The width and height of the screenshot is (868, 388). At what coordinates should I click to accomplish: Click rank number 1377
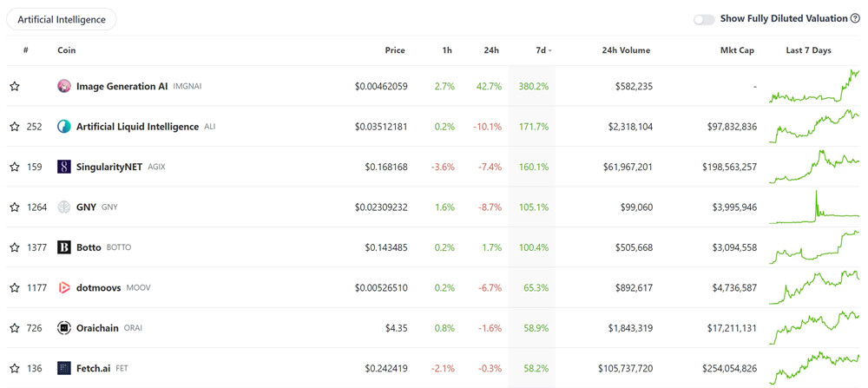pyautogui.click(x=37, y=247)
